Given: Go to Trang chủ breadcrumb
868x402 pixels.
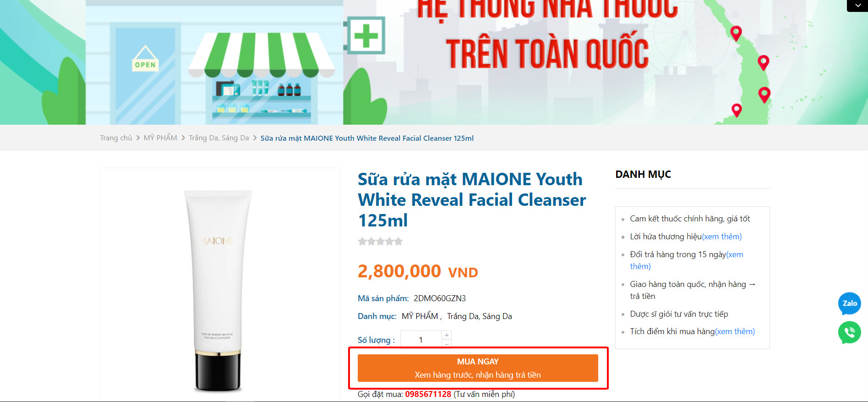Looking at the screenshot, I should pyautogui.click(x=116, y=138).
